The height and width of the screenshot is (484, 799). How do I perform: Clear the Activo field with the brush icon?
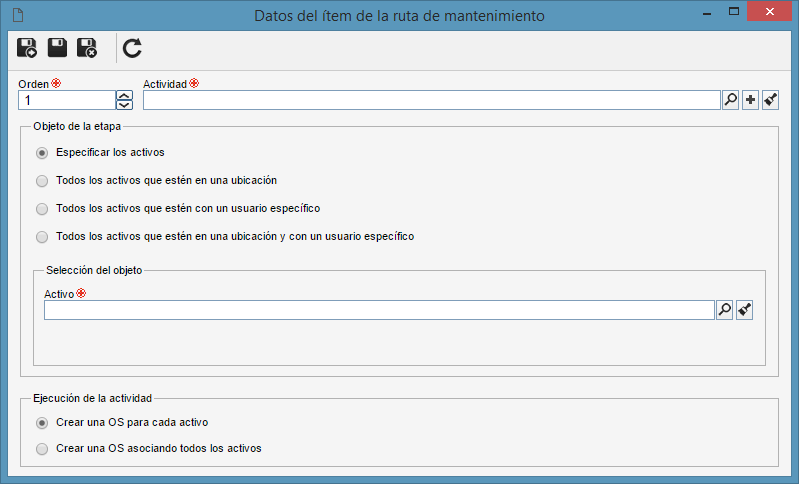(x=744, y=310)
